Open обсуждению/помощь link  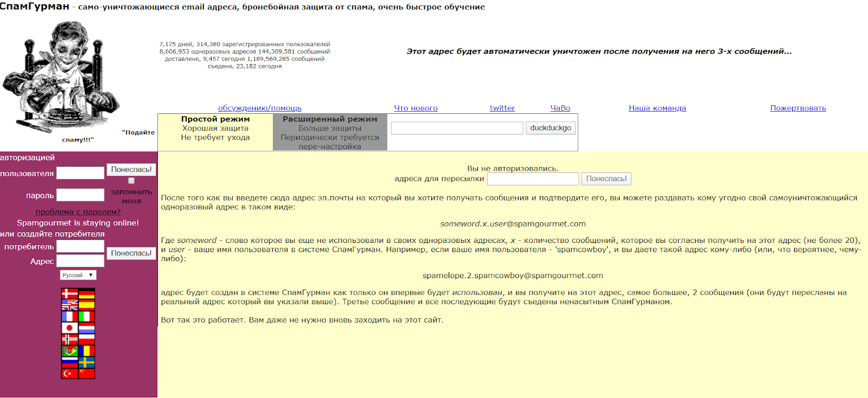click(260, 108)
